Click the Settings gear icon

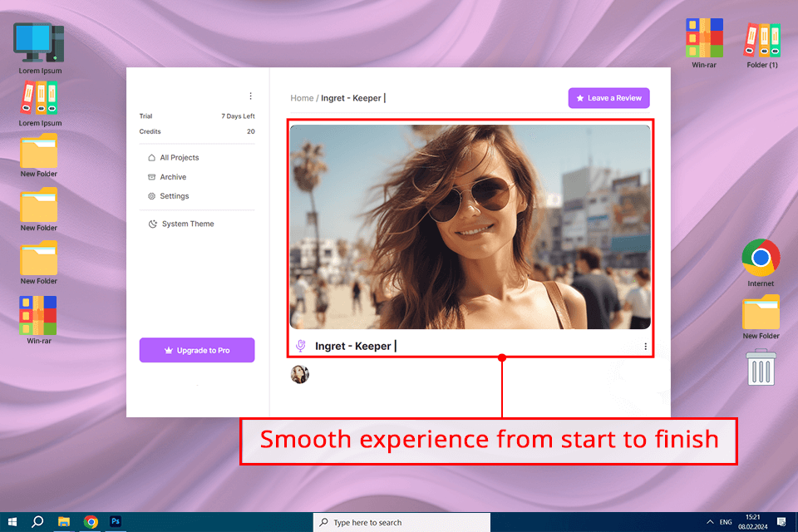click(x=151, y=196)
